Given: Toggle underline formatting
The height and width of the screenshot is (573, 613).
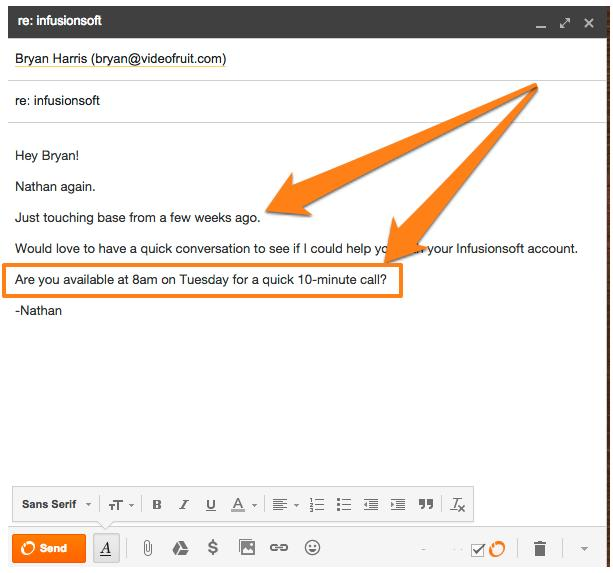Looking at the screenshot, I should (x=211, y=505).
